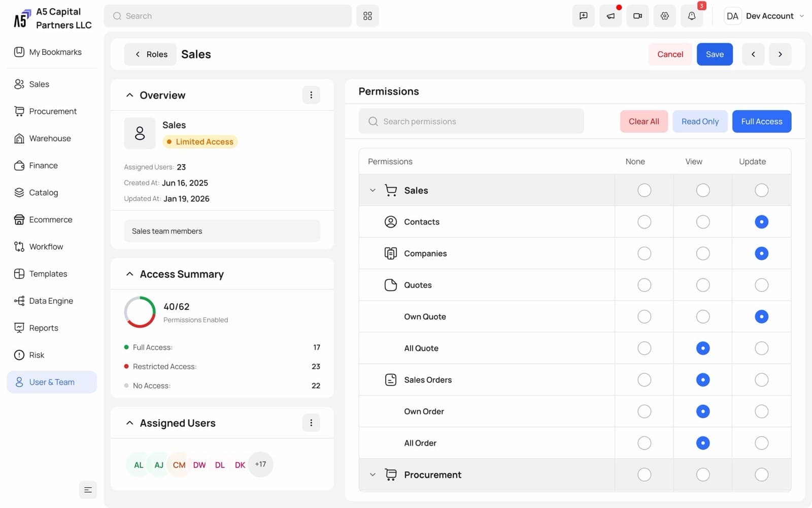Click the Sales role avatar icon in Overview

[x=140, y=133]
